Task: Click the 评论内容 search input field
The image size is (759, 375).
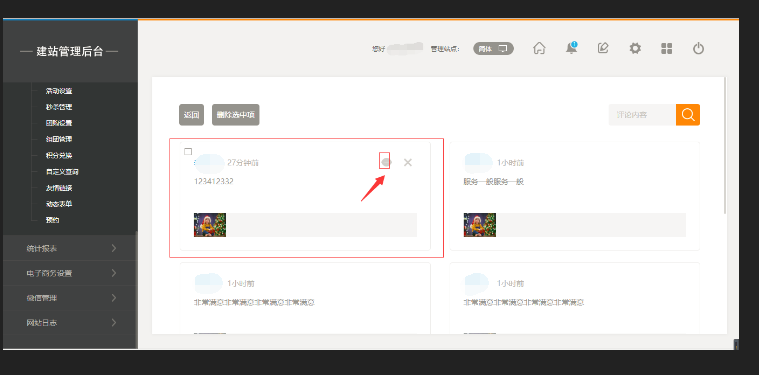Action: [x=642, y=115]
